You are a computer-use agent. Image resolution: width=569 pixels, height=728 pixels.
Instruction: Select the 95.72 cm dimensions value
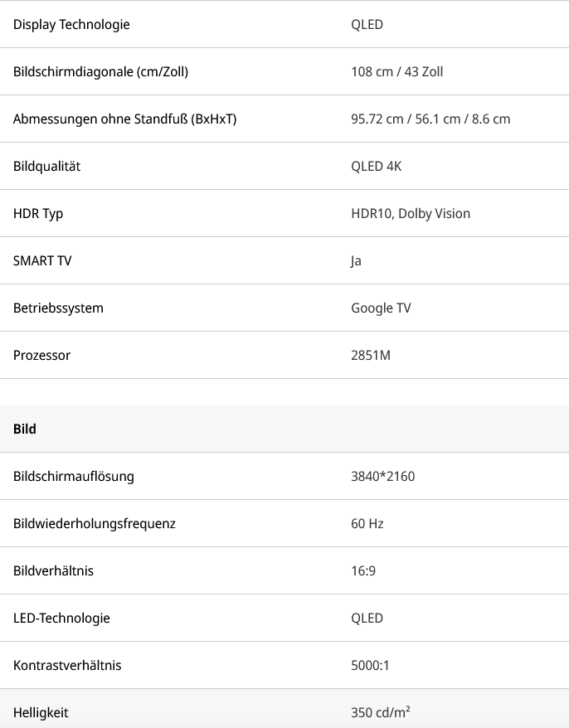point(430,119)
